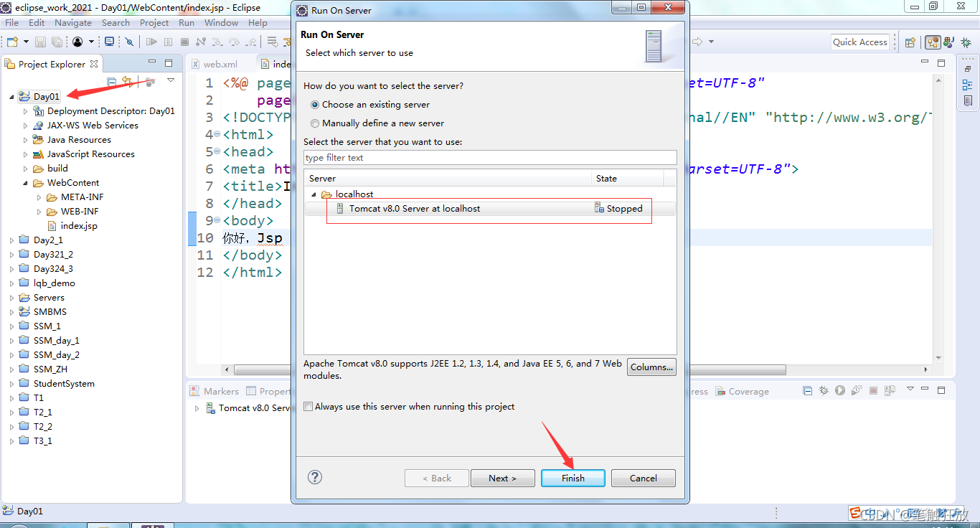Open the Task List icon in right trim

tap(968, 101)
